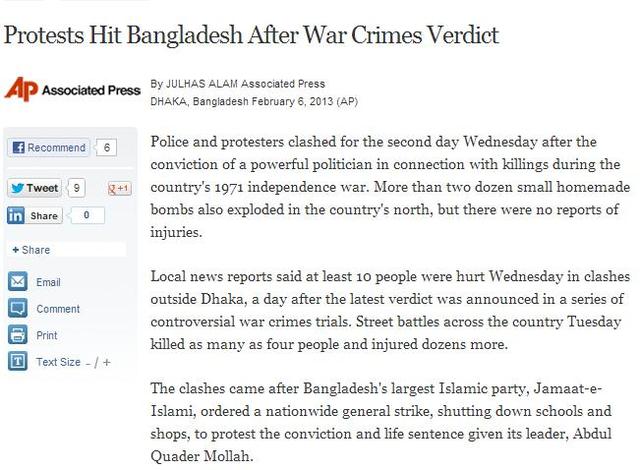Click the Print printer icon
640x470 pixels.
[x=18, y=335]
